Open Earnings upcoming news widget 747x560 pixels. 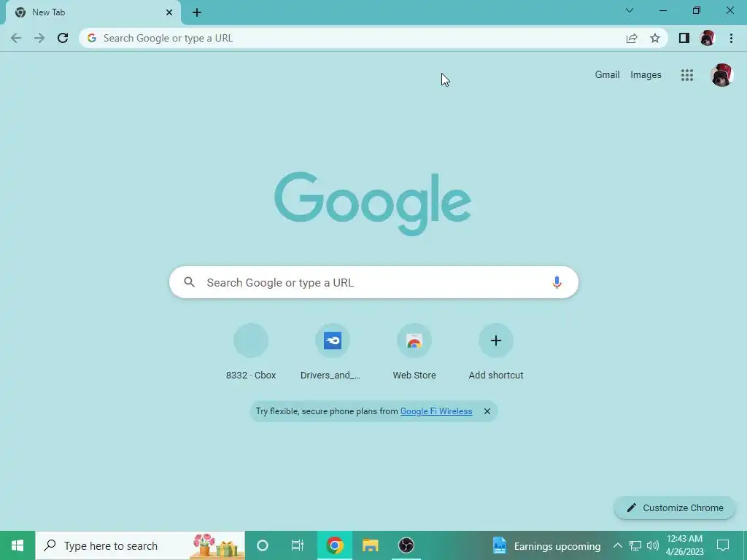(x=546, y=545)
